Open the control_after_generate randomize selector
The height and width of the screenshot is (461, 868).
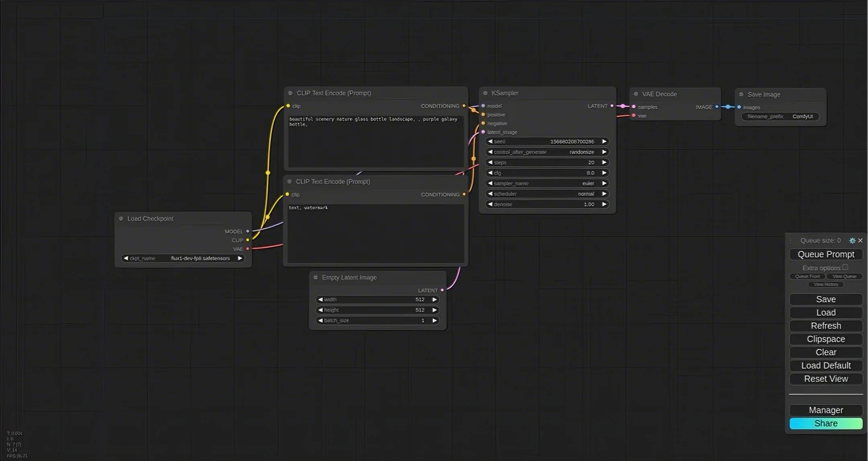point(547,152)
